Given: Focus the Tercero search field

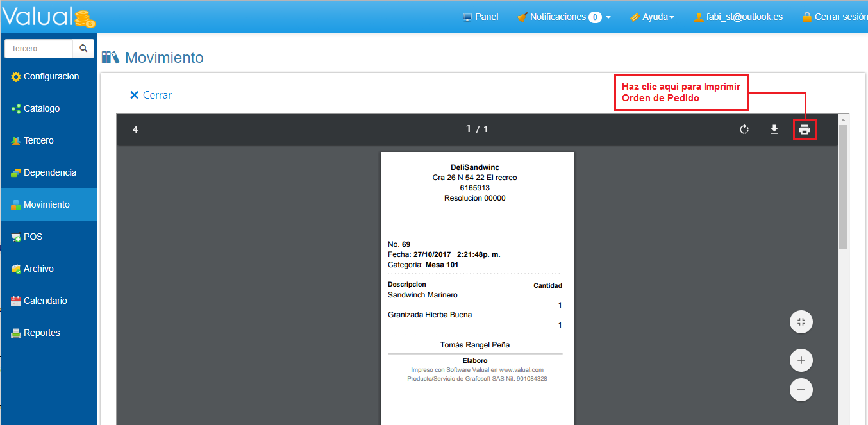Looking at the screenshot, I should click(x=38, y=49).
